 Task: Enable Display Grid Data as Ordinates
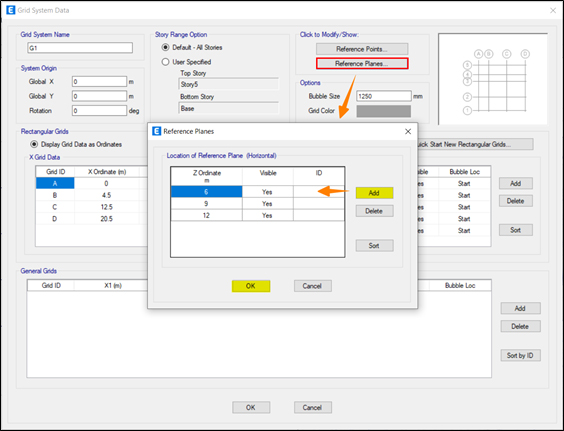[x=34, y=144]
